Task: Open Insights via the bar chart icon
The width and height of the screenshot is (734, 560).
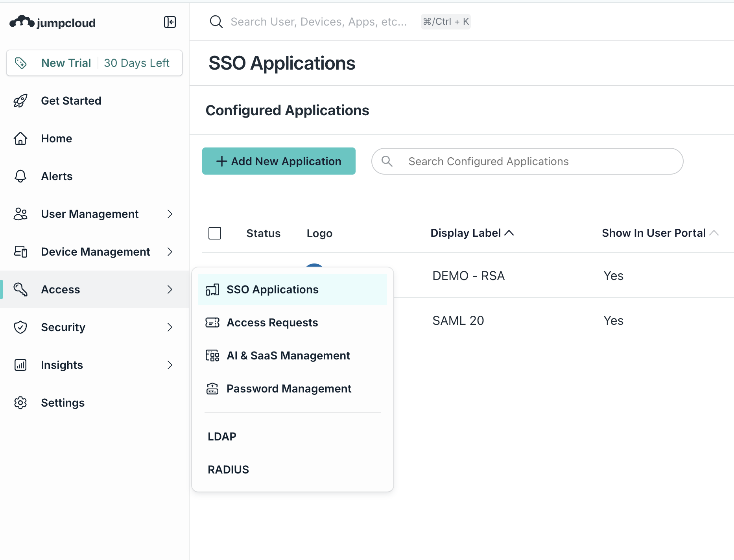Action: pyautogui.click(x=20, y=365)
